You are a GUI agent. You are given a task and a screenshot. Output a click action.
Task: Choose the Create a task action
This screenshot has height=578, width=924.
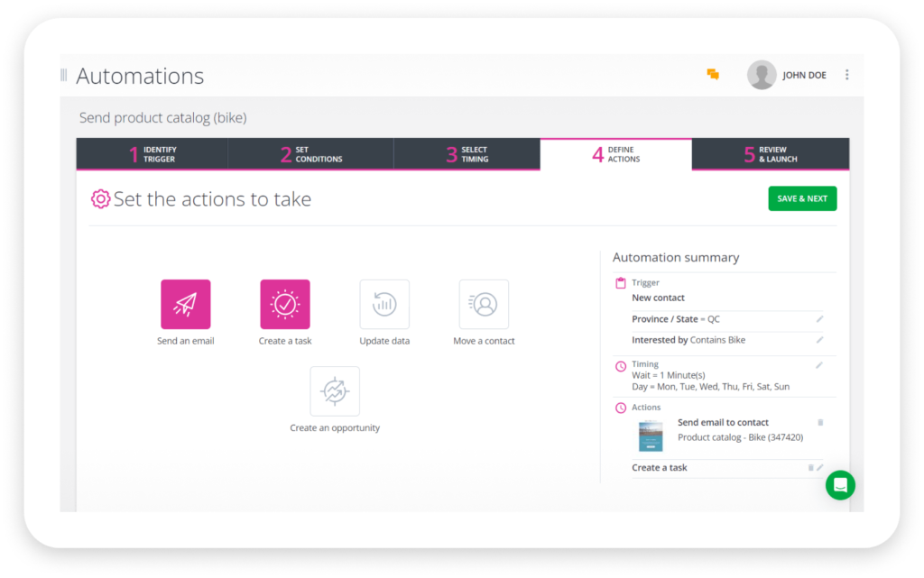coord(285,303)
